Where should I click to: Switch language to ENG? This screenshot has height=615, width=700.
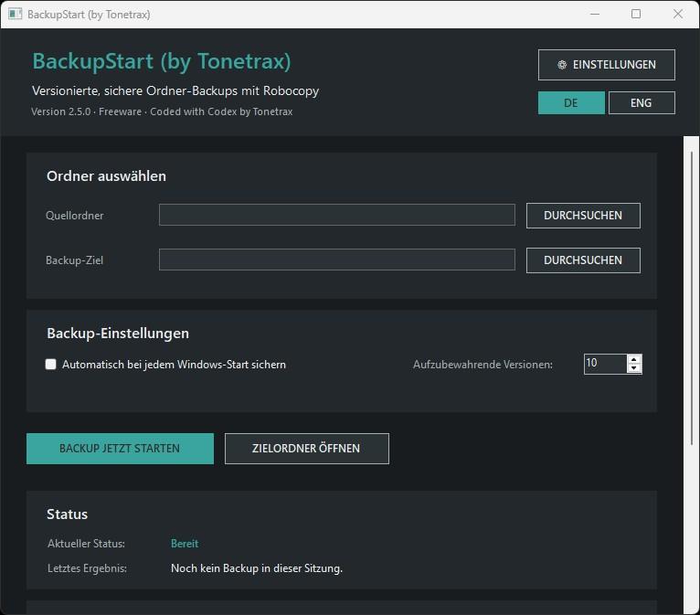click(642, 103)
